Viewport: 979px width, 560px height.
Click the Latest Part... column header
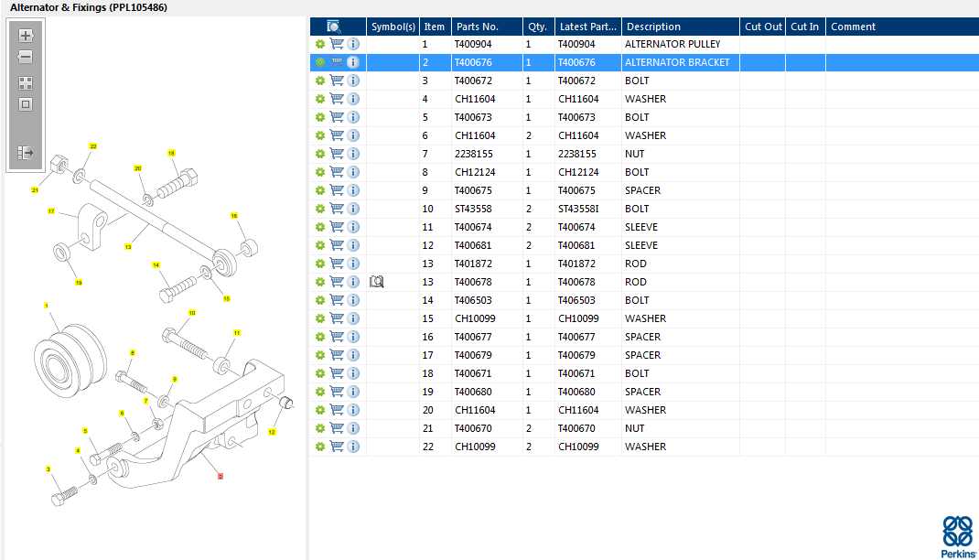[x=587, y=27]
